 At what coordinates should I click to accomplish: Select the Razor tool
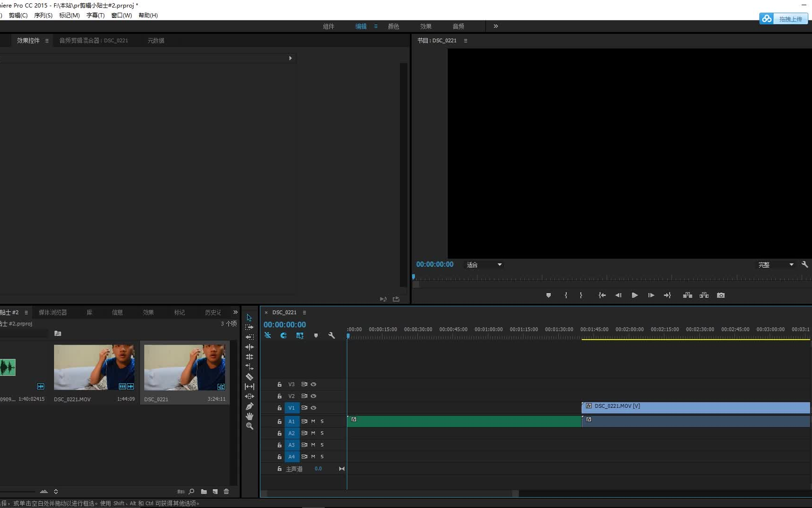pos(249,377)
